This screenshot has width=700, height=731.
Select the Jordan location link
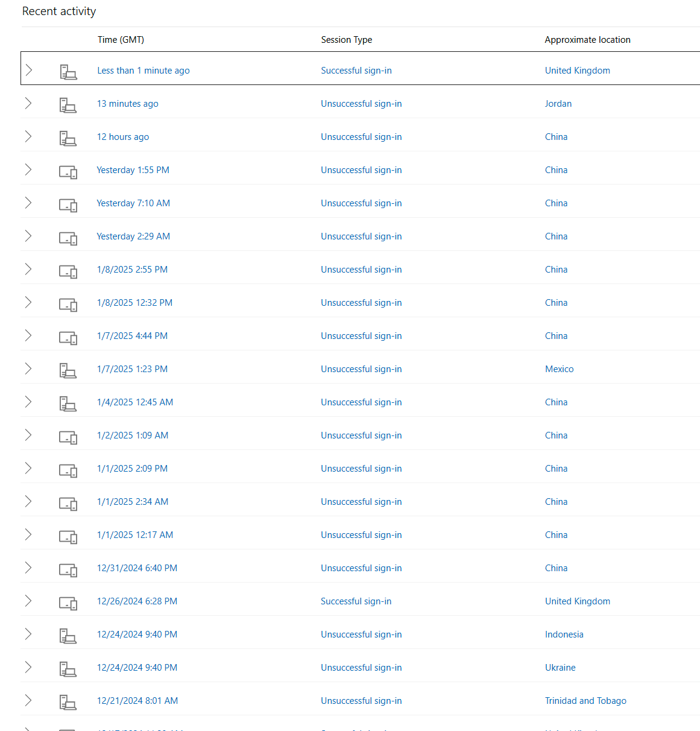(x=558, y=104)
